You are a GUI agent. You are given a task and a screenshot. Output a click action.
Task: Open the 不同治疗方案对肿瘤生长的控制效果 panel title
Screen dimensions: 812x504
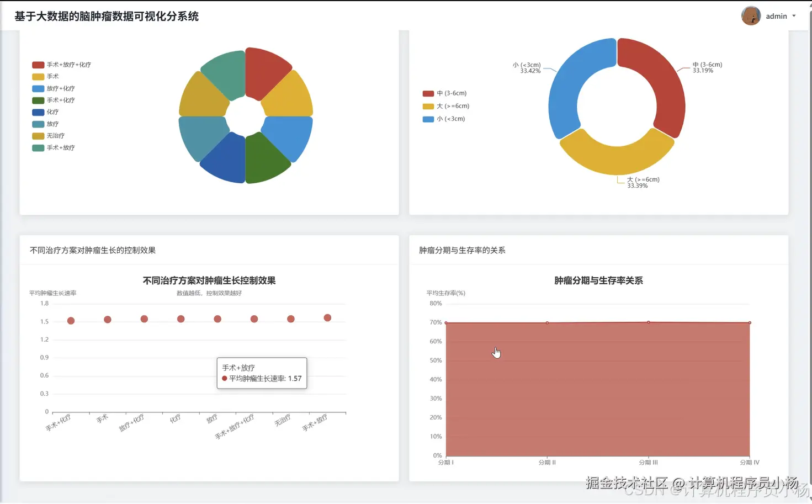point(92,250)
